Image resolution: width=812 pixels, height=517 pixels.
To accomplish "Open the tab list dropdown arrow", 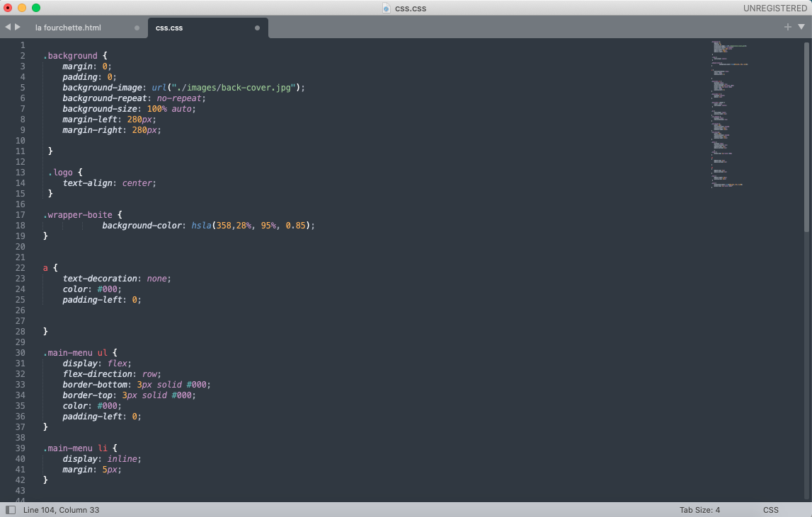I will 801,27.
